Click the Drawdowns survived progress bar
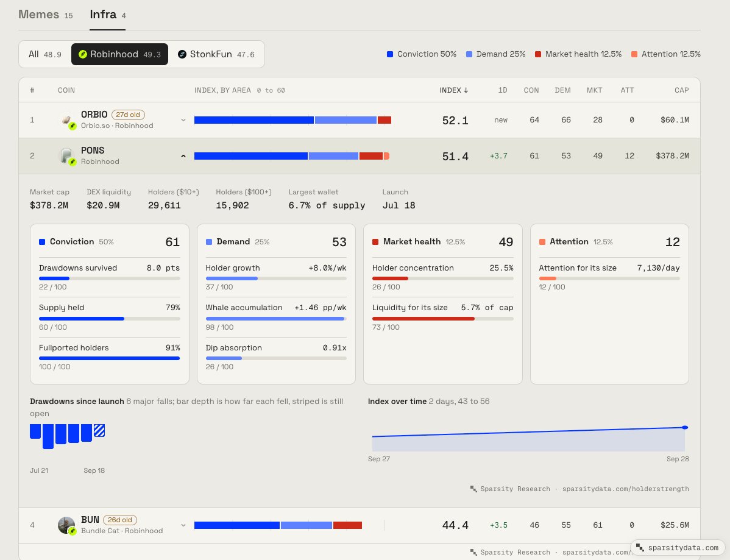The height and width of the screenshot is (560, 730). pyautogui.click(x=110, y=278)
